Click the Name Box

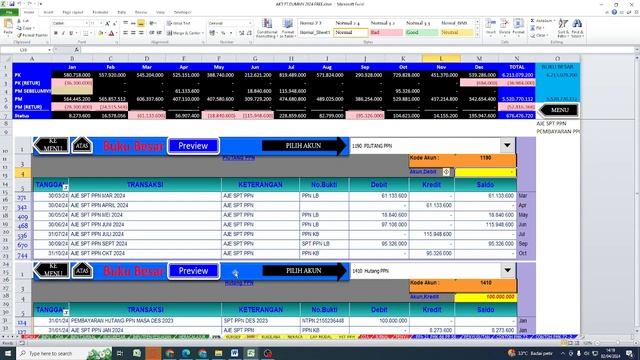point(26,50)
